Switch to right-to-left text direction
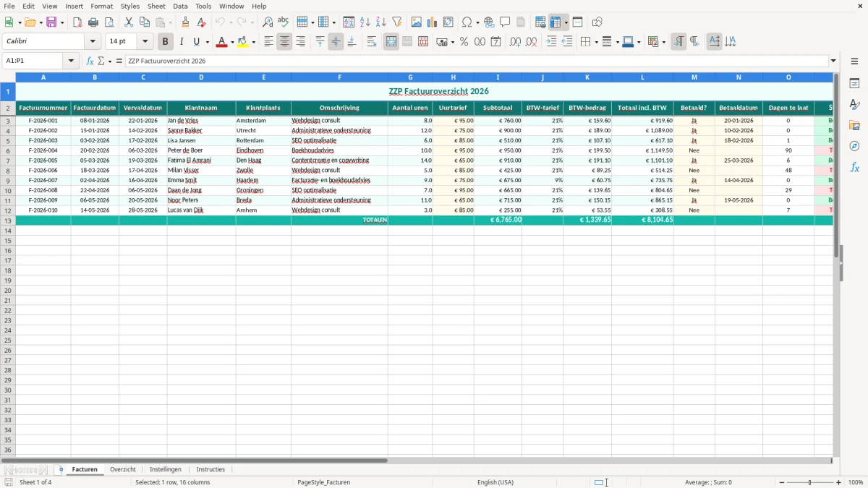The image size is (868, 488). (694, 42)
